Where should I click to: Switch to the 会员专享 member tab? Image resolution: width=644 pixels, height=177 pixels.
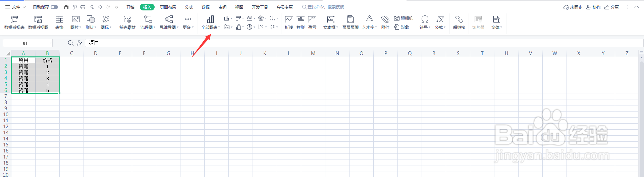click(285, 7)
